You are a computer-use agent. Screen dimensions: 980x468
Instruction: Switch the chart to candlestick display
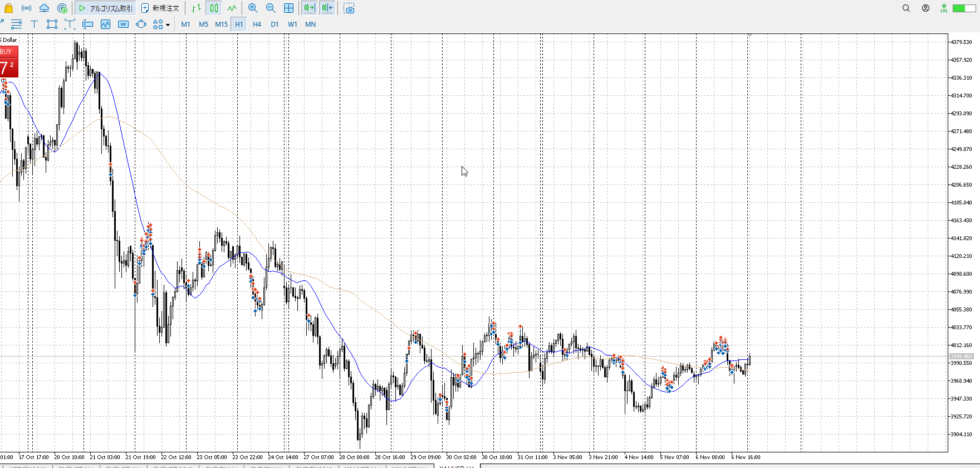point(214,8)
